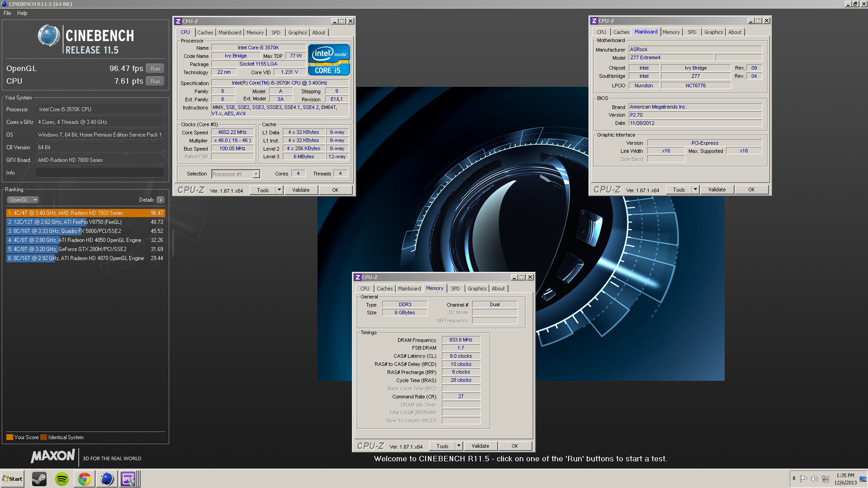Screen dimensions: 868x488
Task: Select the CPU-Z taskbar icon
Action: [129, 479]
